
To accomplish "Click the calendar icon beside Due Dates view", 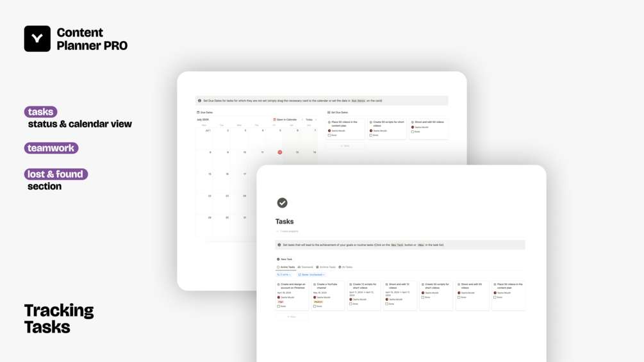I will pos(198,113).
